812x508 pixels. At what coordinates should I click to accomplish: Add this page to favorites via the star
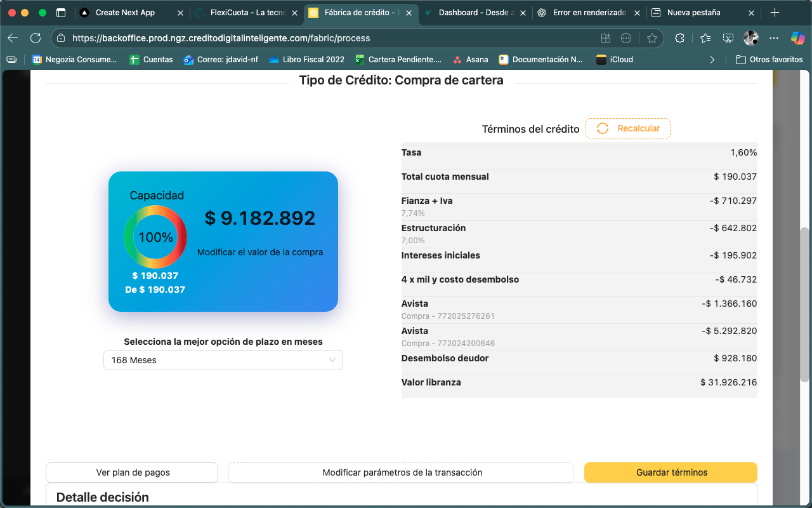(652, 38)
